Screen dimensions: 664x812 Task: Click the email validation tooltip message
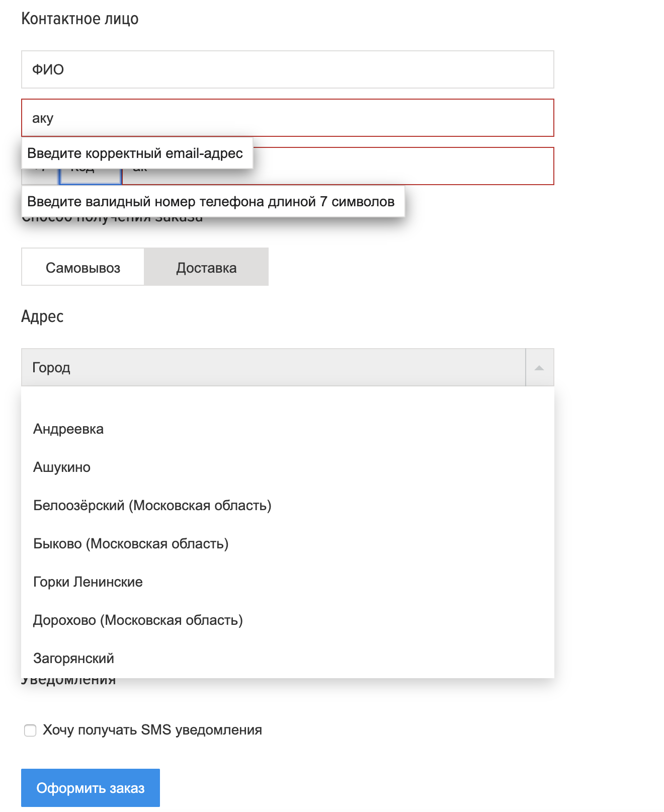(137, 153)
